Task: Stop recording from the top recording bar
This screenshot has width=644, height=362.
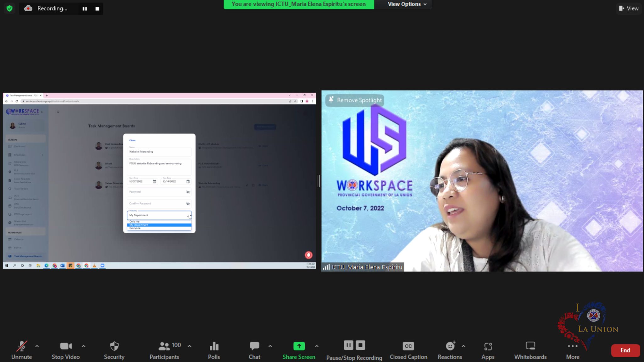Action: coord(97,8)
